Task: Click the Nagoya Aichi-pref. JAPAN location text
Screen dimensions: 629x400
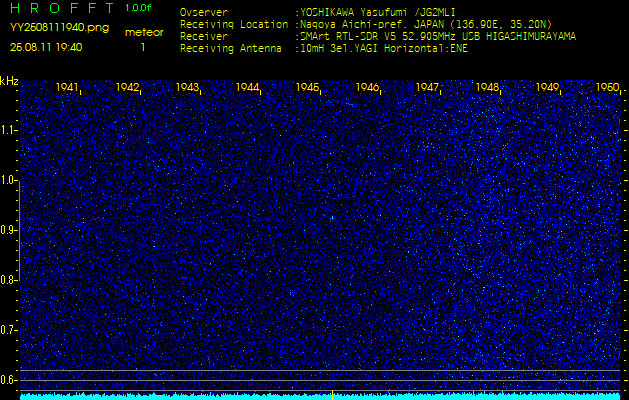Action: (426, 24)
